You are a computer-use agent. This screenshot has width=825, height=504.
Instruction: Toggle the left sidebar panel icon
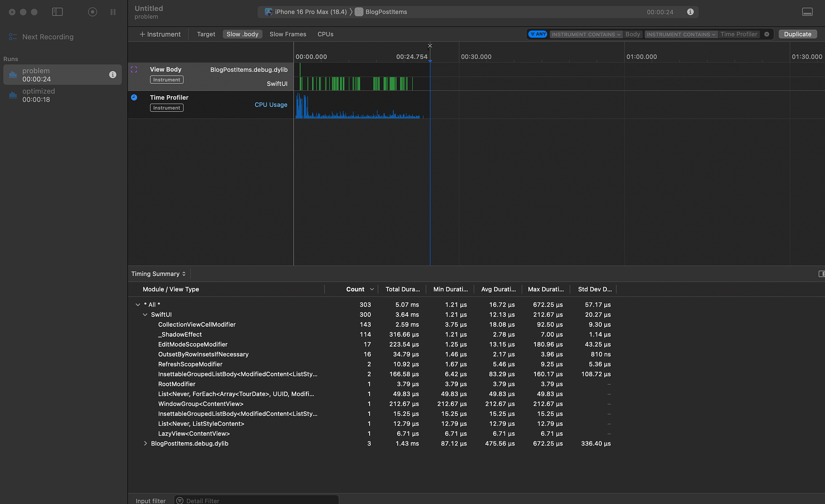tap(57, 12)
